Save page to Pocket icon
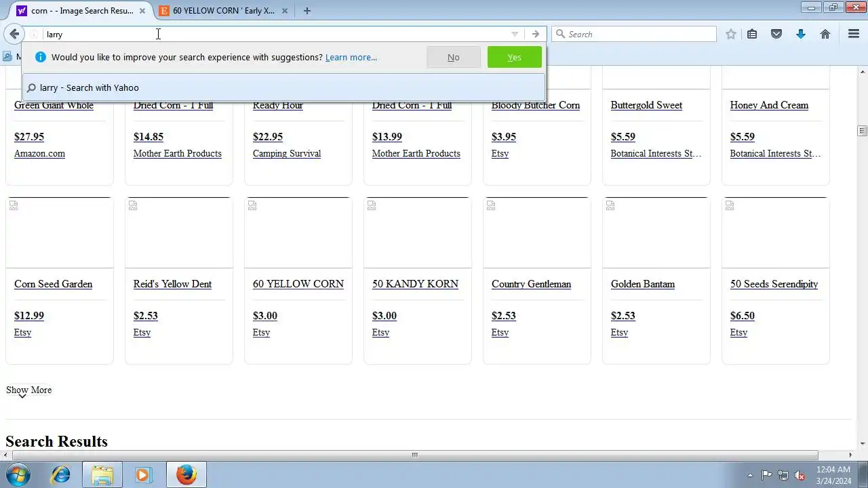Viewport: 868px width, 488px height. click(776, 34)
